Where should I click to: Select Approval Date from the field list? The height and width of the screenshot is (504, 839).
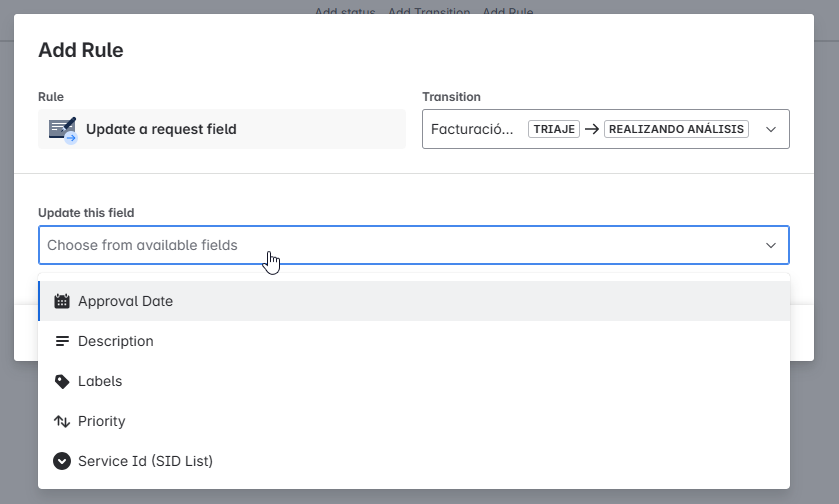(x=125, y=301)
